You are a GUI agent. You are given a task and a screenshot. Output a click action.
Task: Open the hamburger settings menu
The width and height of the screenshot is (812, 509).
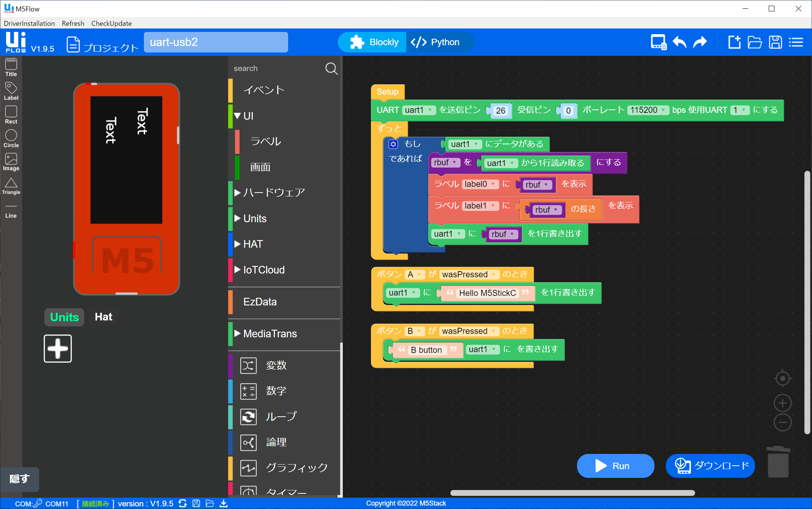point(796,42)
